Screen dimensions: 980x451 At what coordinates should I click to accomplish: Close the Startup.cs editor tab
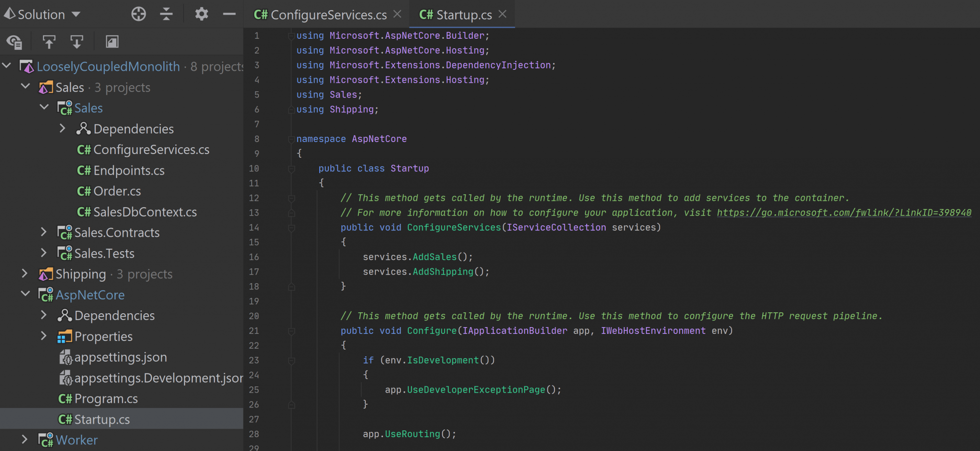(x=502, y=14)
